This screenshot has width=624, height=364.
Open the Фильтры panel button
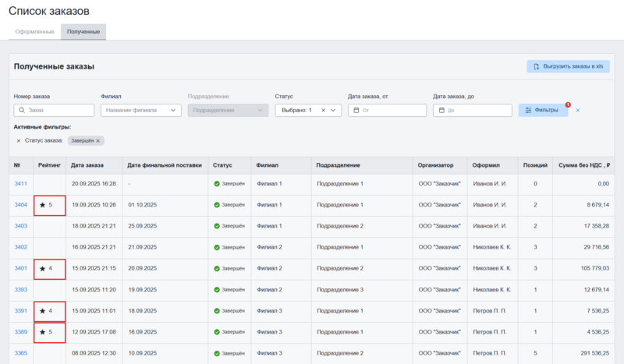pos(543,111)
